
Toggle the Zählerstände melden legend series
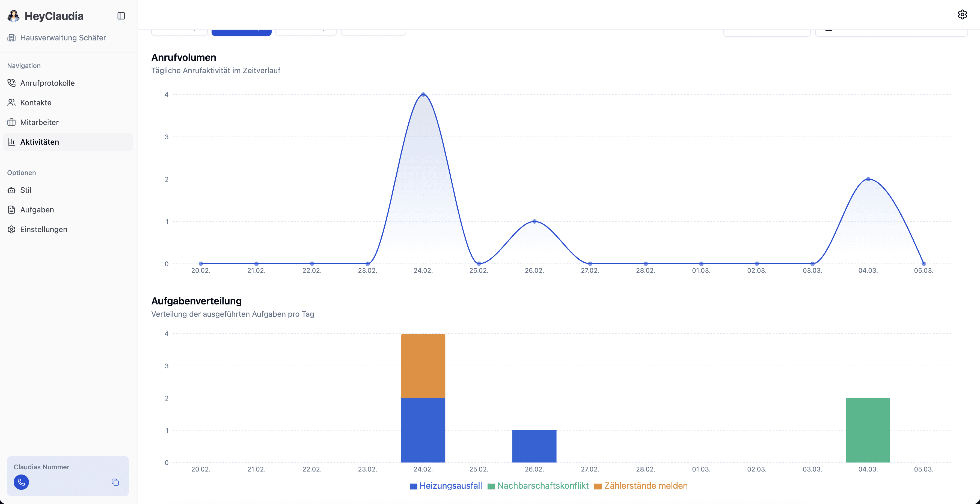pyautogui.click(x=645, y=486)
